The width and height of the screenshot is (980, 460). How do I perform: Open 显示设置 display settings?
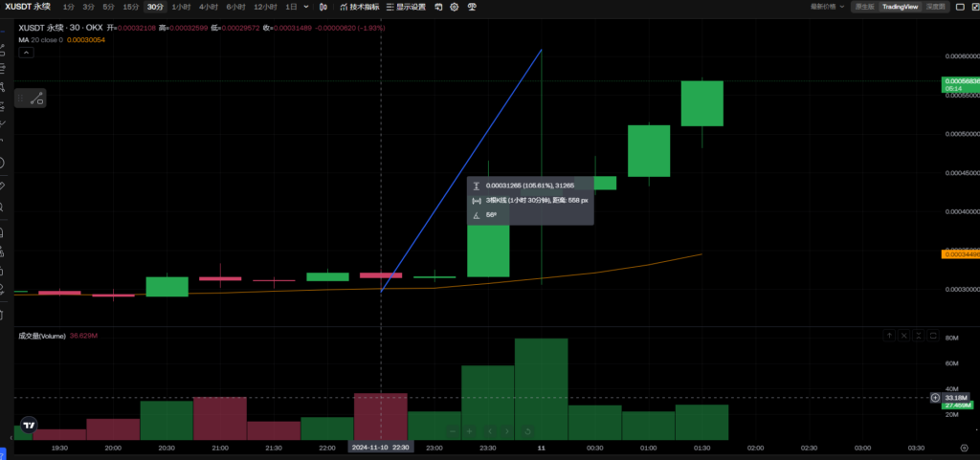point(406,7)
